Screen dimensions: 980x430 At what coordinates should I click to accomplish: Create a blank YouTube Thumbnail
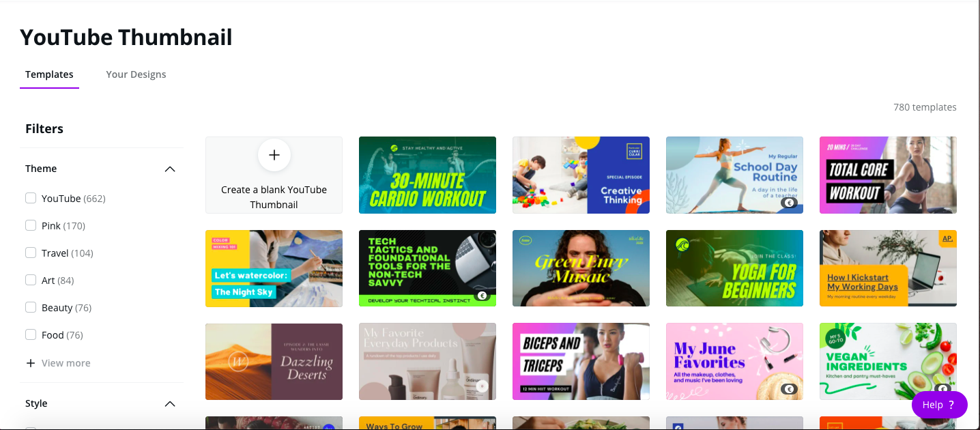pyautogui.click(x=274, y=175)
